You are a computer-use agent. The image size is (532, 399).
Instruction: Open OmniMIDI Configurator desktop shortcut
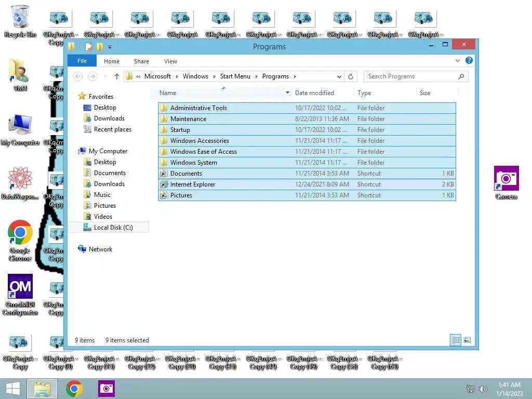coord(20,295)
